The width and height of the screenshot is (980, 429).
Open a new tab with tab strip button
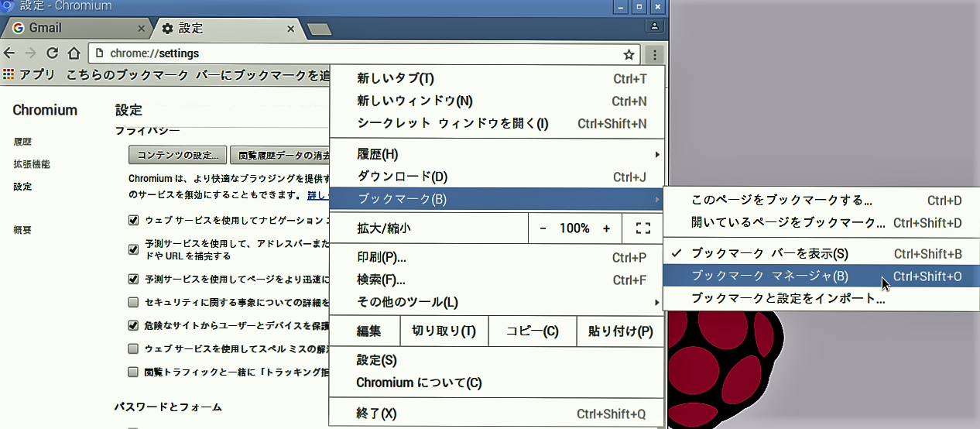click(x=319, y=29)
